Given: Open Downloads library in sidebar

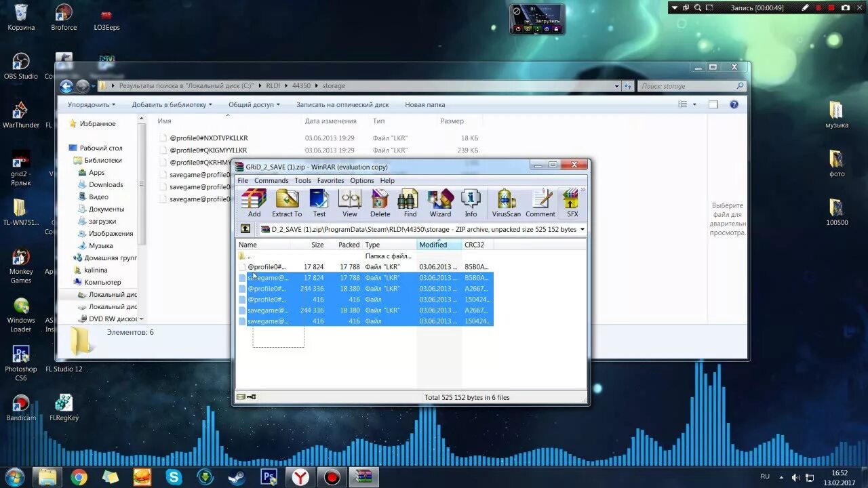Looking at the screenshot, I should (106, 184).
